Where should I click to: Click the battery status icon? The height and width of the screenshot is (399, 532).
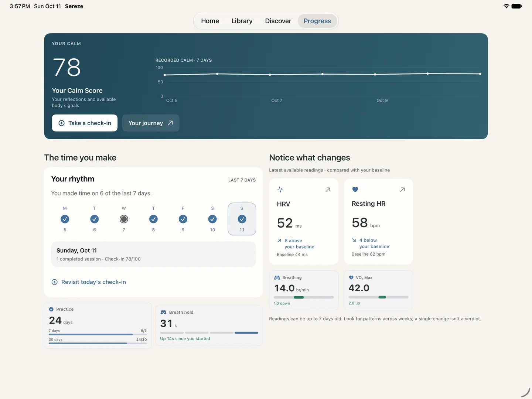click(517, 6)
